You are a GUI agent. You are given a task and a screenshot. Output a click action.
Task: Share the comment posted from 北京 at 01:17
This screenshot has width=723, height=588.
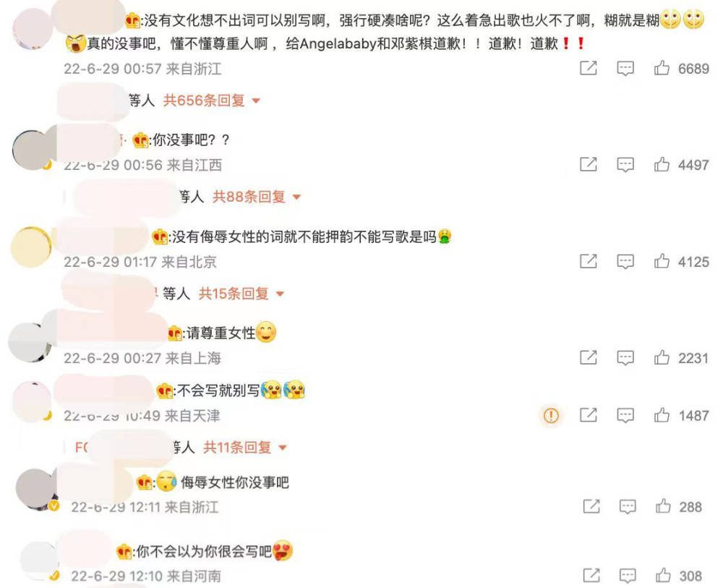[589, 262]
